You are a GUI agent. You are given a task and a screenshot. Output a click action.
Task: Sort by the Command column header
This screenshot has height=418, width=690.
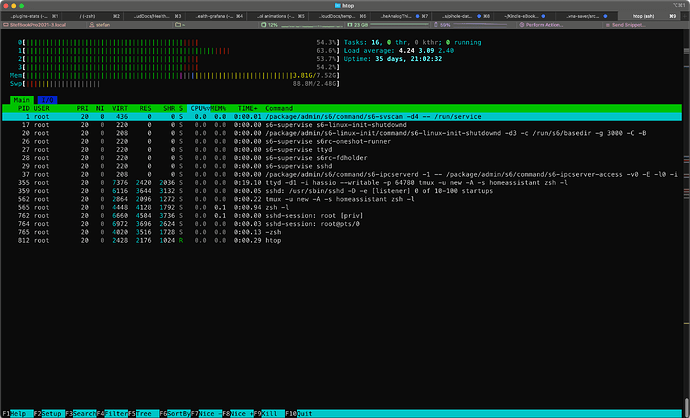[x=279, y=108]
